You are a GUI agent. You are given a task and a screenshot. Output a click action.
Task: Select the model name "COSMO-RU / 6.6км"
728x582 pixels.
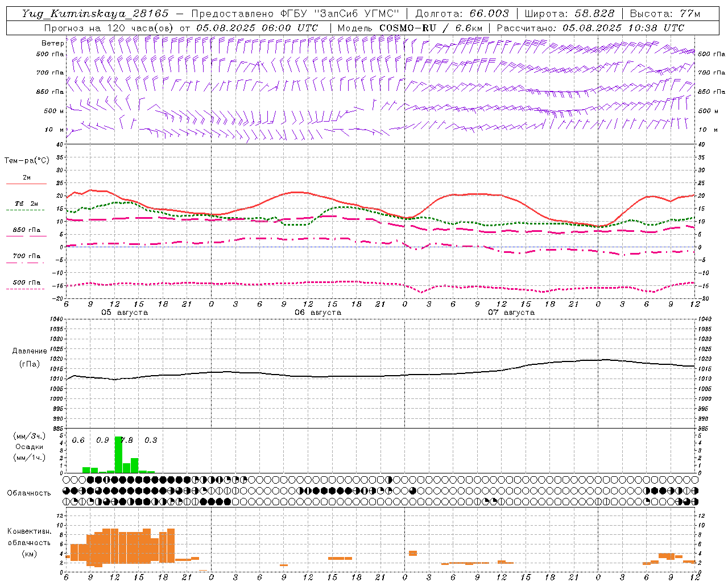[x=431, y=28]
